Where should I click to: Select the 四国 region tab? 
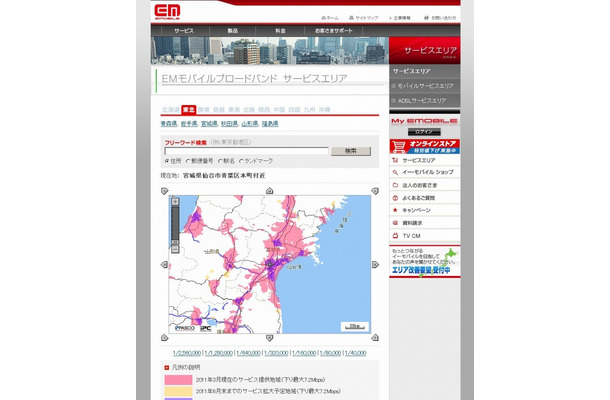tap(294, 110)
